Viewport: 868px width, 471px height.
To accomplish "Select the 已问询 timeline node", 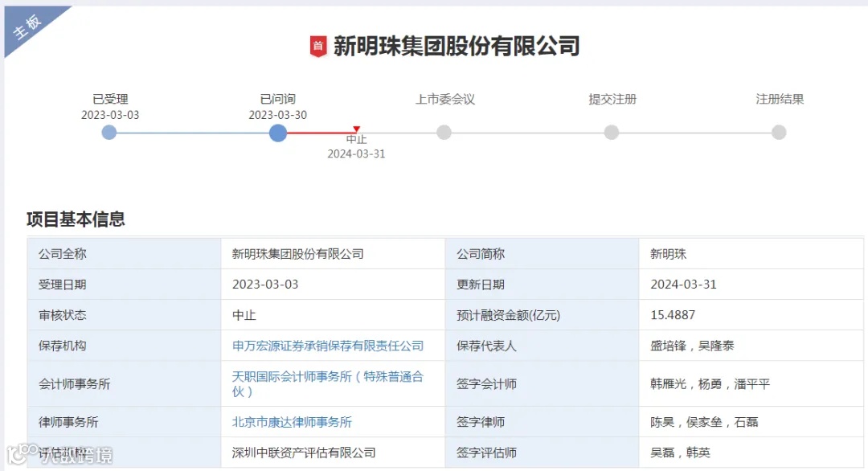I will [278, 133].
